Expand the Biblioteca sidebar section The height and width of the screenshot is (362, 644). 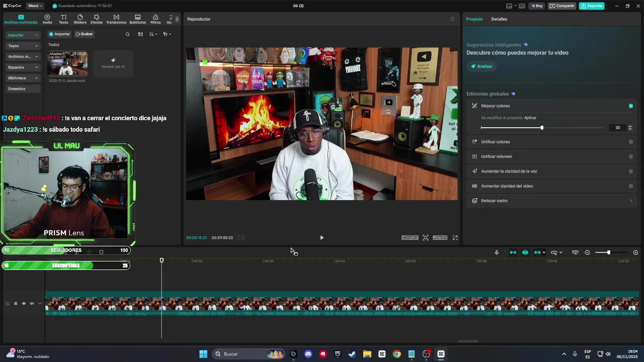23,78
